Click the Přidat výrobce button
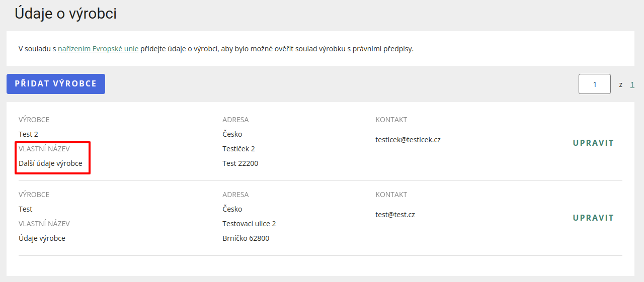The image size is (644, 282). click(x=55, y=84)
